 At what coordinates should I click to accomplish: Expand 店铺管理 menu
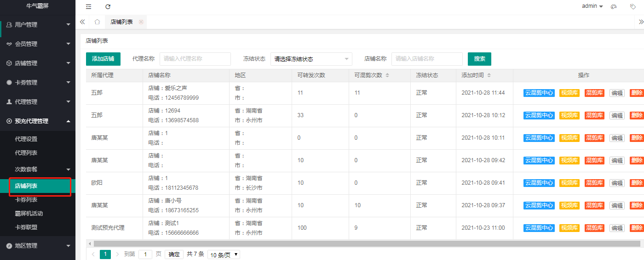38,63
